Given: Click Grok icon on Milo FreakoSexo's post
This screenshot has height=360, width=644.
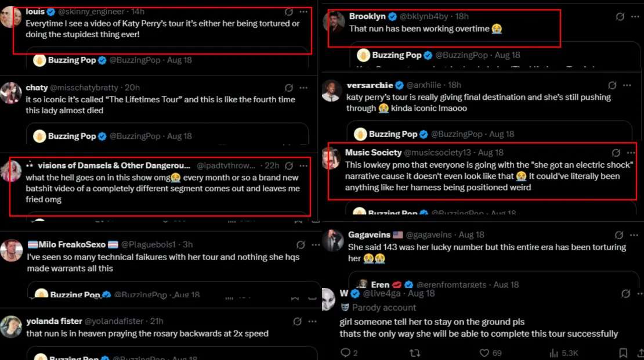Looking at the screenshot, I should click(x=301, y=245).
